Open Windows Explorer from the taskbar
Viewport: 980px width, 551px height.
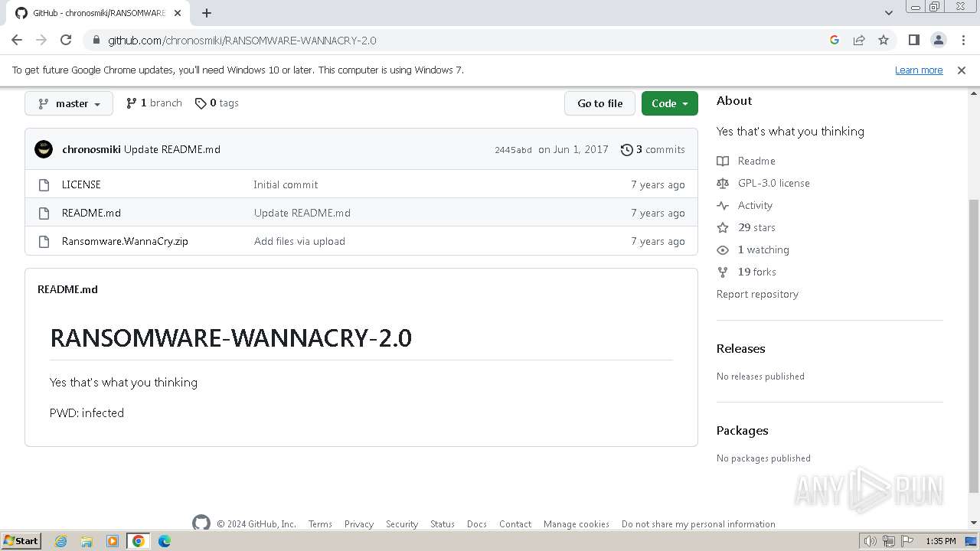[87, 541]
